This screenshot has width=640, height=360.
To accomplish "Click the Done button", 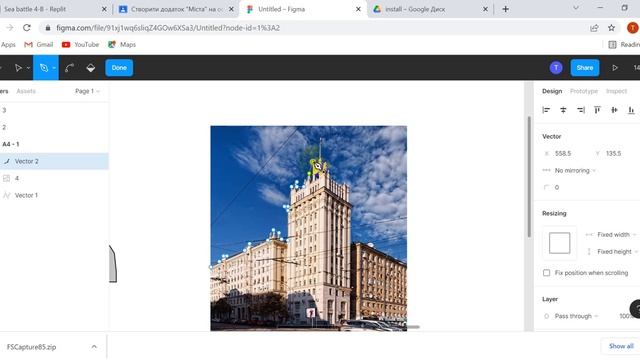I will [119, 68].
